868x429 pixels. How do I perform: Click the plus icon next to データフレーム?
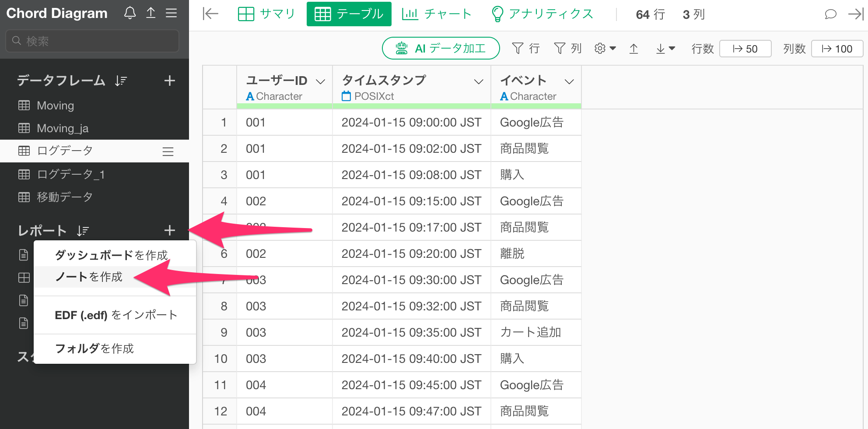169,81
